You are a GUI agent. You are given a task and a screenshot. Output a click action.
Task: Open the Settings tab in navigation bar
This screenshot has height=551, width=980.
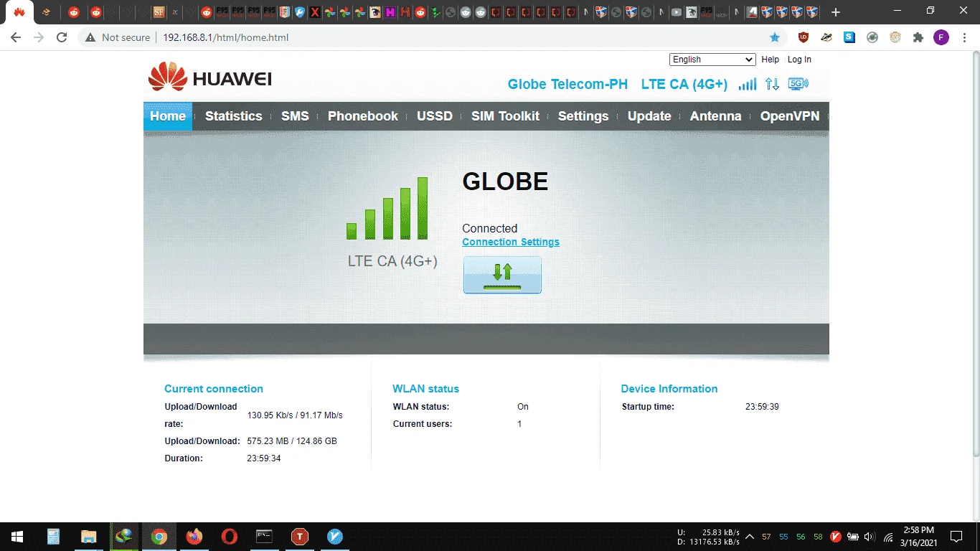click(x=583, y=116)
